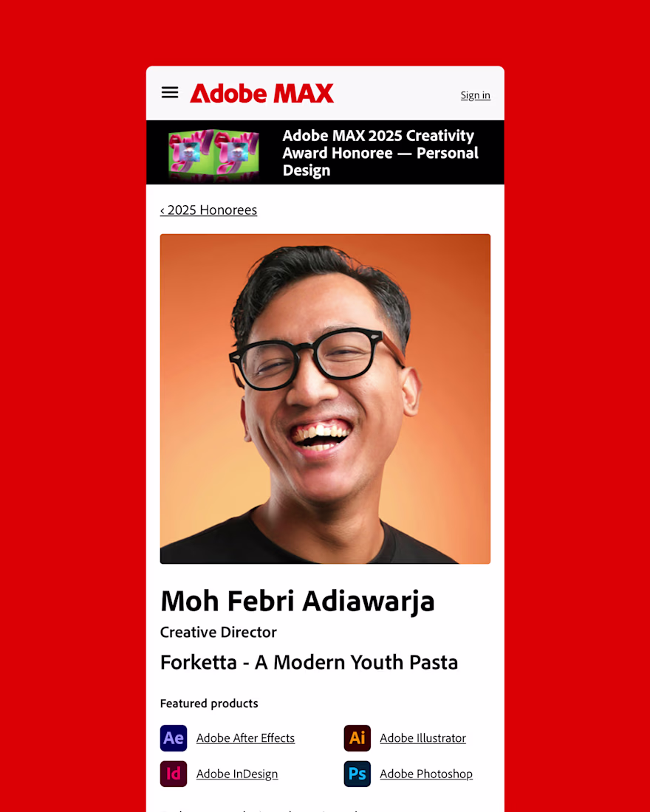Click the honoree portrait photo
The height and width of the screenshot is (812, 650).
click(325, 399)
